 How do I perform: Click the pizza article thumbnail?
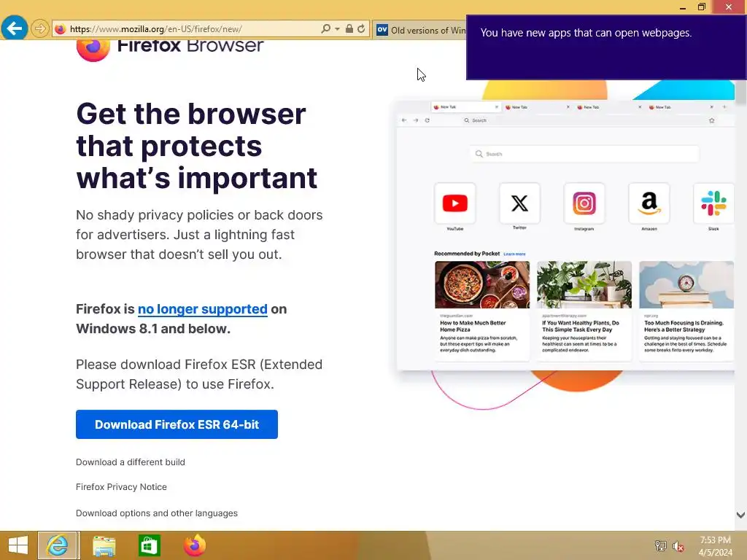coord(482,285)
